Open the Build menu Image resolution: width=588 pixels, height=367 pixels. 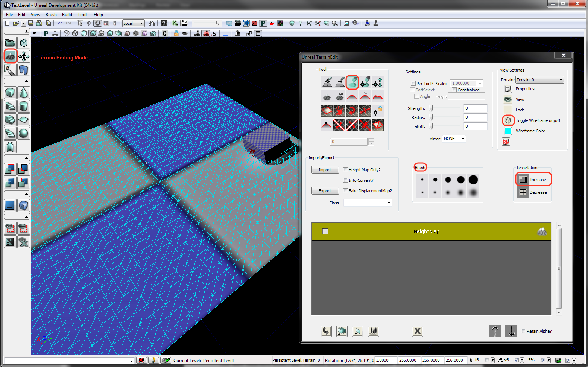coord(67,15)
